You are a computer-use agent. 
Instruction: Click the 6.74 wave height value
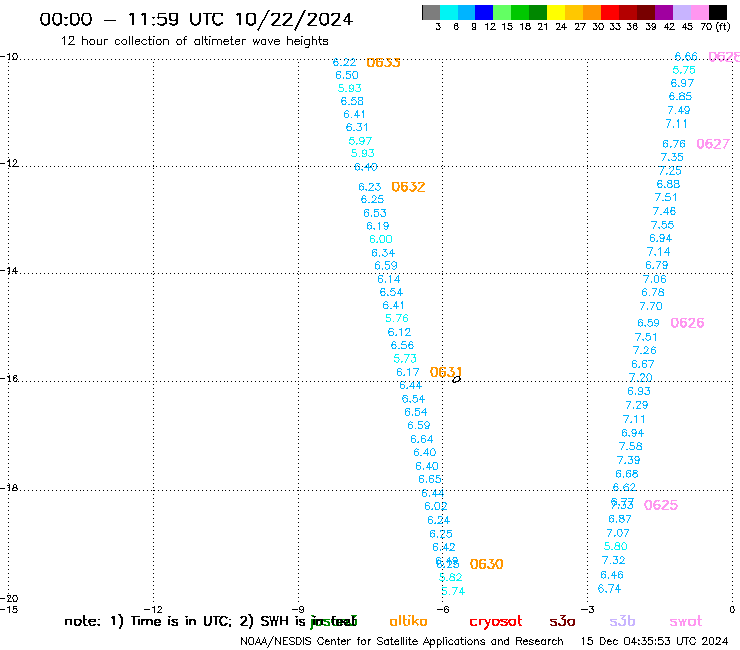coord(609,589)
